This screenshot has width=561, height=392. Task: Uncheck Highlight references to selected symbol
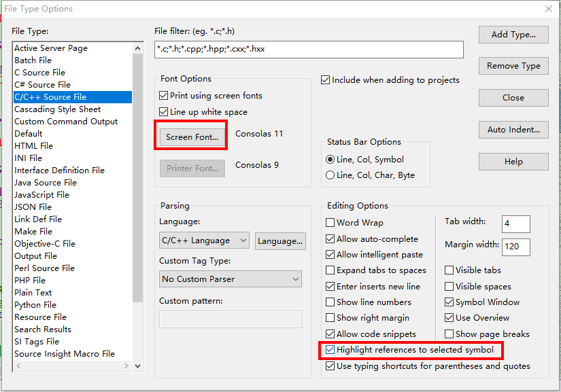(330, 350)
